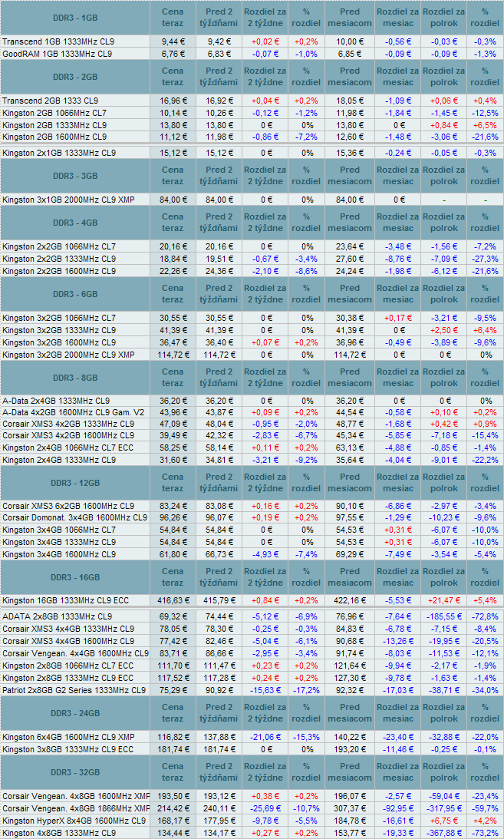Select the 84,00 € current price cell

[173, 200]
